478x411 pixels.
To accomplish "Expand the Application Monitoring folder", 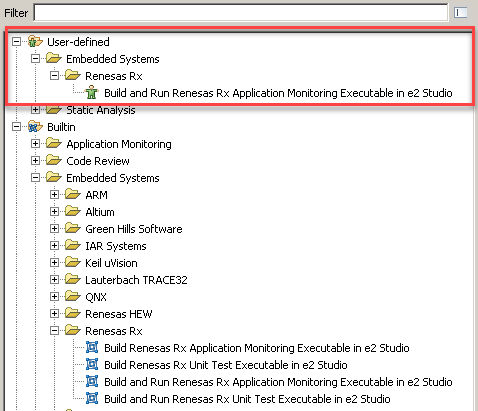I will 35,144.
